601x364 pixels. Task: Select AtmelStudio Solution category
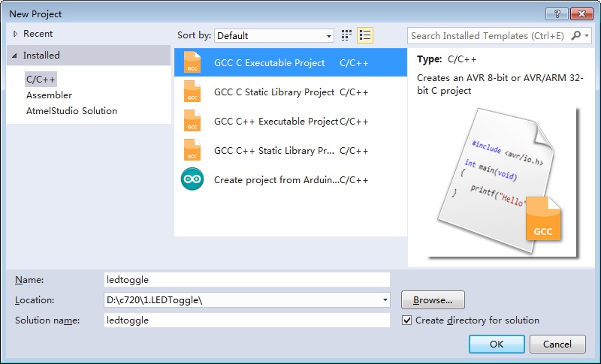71,111
